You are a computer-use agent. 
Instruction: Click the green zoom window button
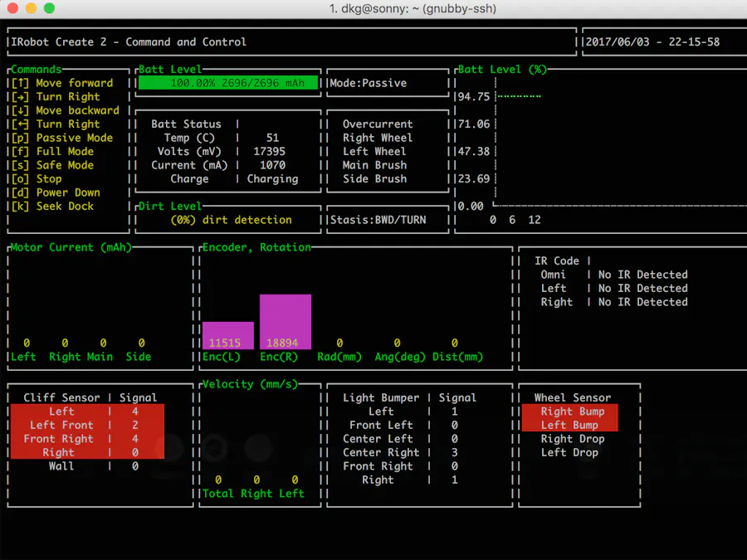(49, 8)
